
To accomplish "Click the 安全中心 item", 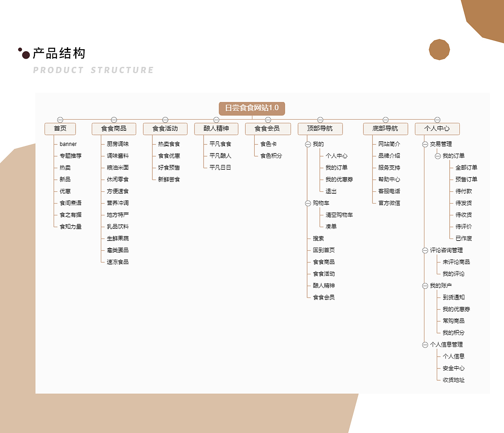I will coord(454,368).
